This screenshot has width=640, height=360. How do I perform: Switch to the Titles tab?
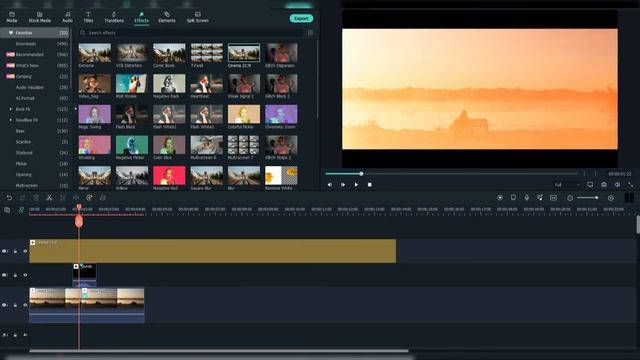(88, 17)
